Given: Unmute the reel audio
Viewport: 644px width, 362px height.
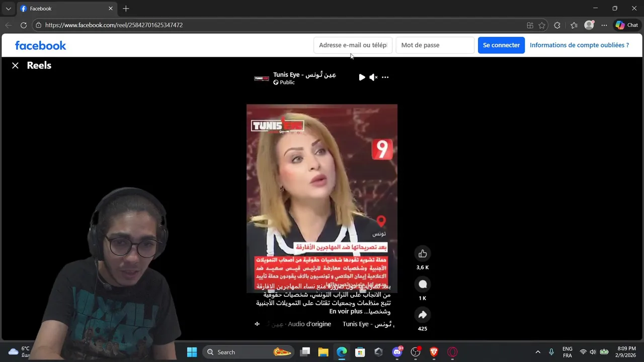Looking at the screenshot, I should [x=373, y=77].
